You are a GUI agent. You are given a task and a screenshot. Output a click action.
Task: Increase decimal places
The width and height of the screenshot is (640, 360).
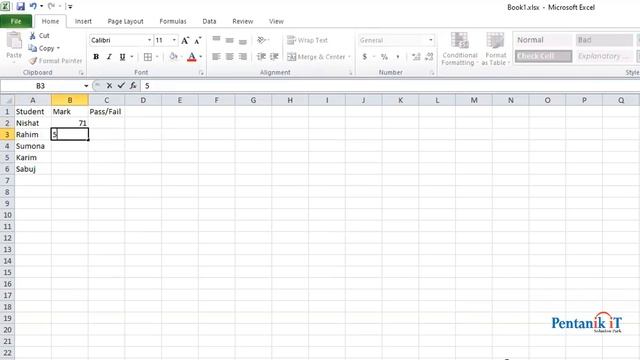pyautogui.click(x=416, y=57)
